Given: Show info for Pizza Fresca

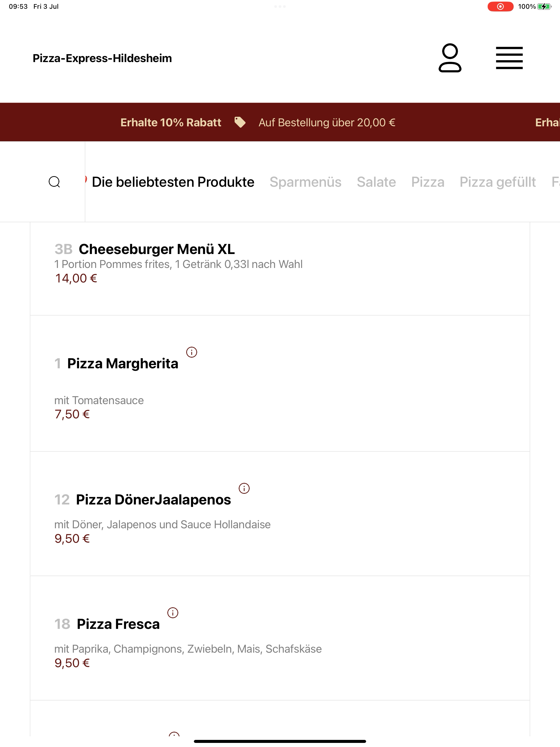Looking at the screenshot, I should tap(173, 612).
